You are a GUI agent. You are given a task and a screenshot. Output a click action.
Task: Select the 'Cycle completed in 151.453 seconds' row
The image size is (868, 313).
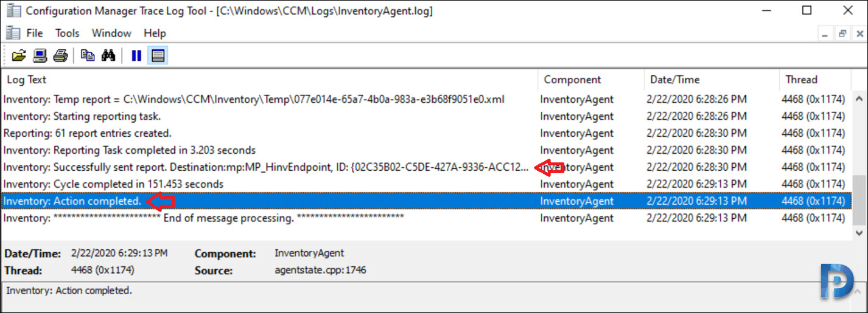click(x=426, y=184)
